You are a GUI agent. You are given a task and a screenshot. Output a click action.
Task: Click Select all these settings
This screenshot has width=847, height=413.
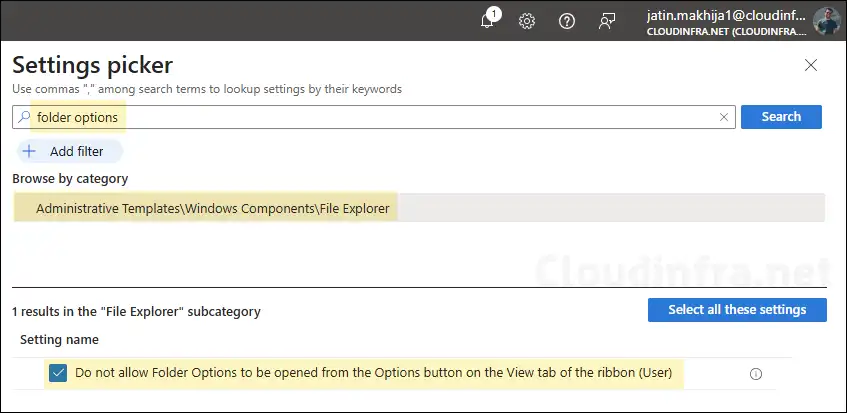737,310
